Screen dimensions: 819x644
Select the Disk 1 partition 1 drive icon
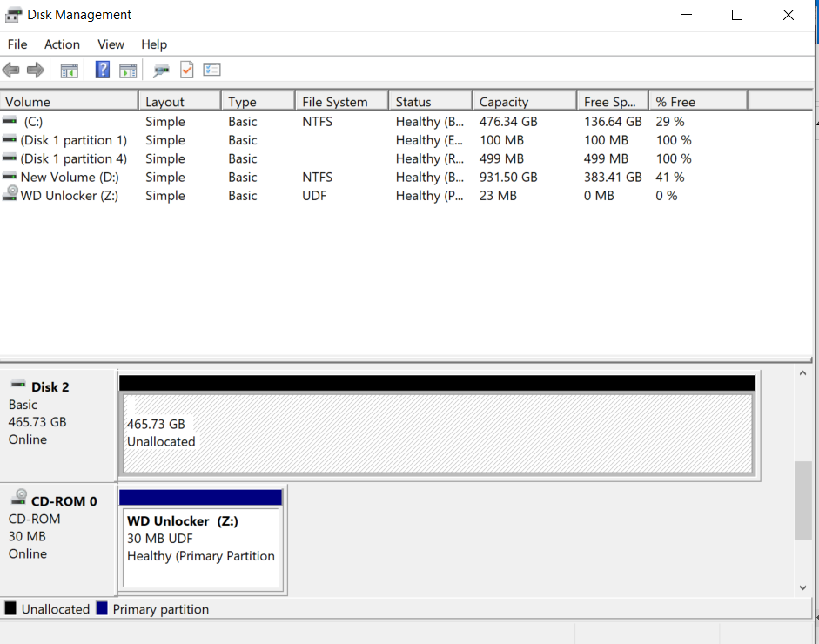(10, 139)
